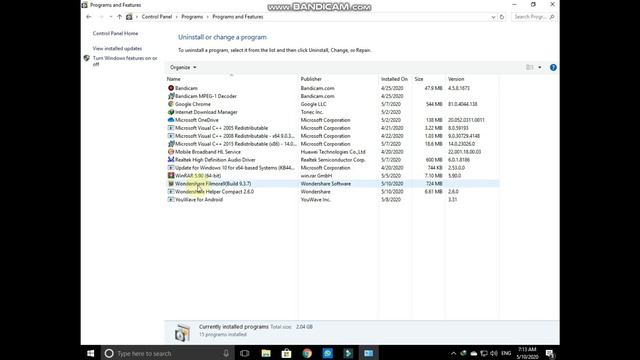Open Turn Windows features on or off
Image resolution: width=640 pixels, height=360 pixels.
point(125,61)
